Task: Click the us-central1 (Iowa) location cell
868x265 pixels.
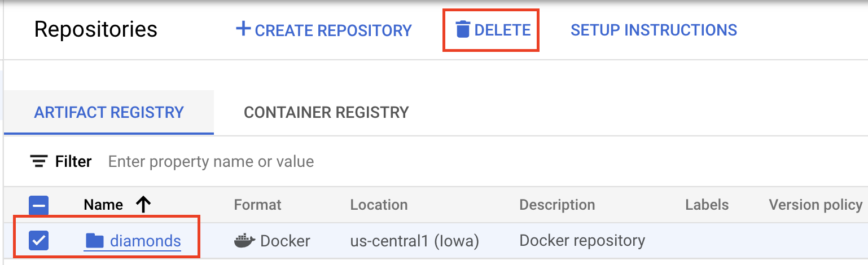Action: pyautogui.click(x=414, y=241)
